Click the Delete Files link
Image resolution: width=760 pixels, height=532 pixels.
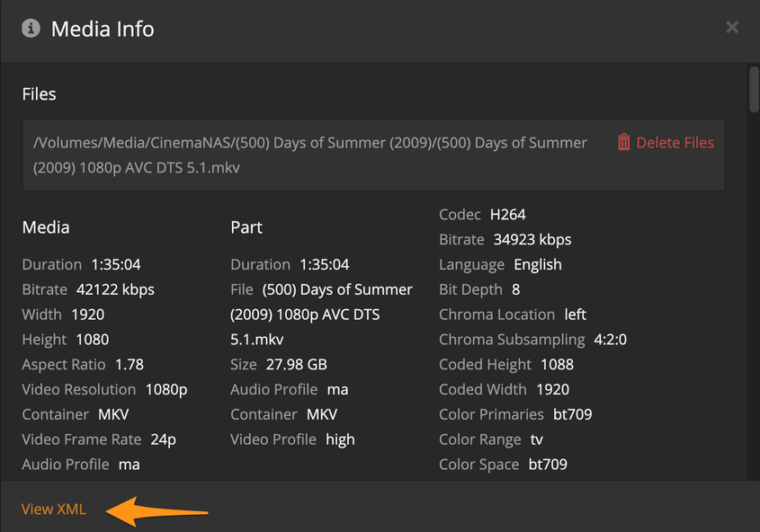tap(675, 143)
